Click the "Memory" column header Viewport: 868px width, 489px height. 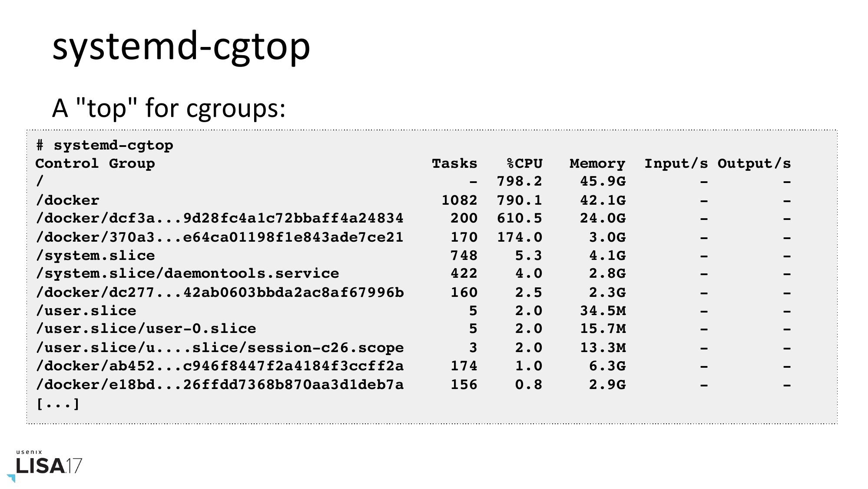tap(597, 164)
